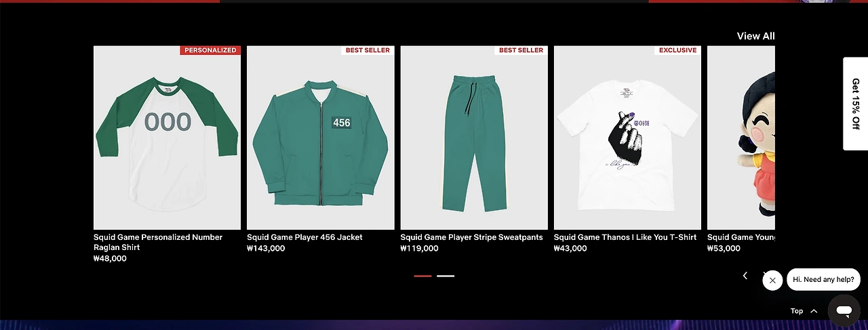Click Squid Game Thanos I Like You T-Shirt title
Screen dimensions: 868x330
(x=625, y=237)
